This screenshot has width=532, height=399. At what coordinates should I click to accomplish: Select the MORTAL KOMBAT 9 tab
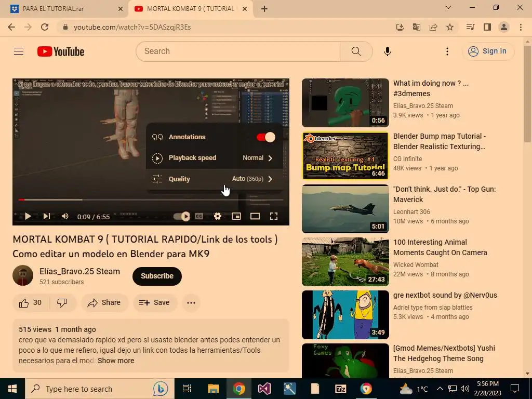click(190, 9)
